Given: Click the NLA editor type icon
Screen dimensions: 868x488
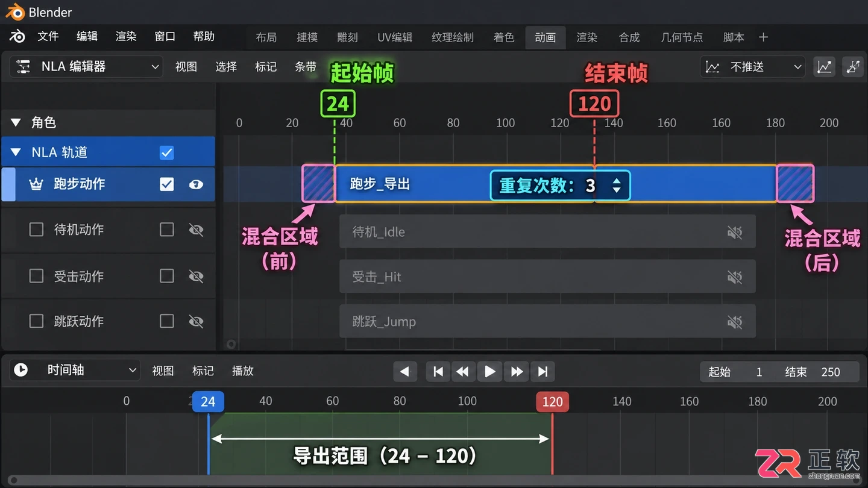Looking at the screenshot, I should point(24,66).
